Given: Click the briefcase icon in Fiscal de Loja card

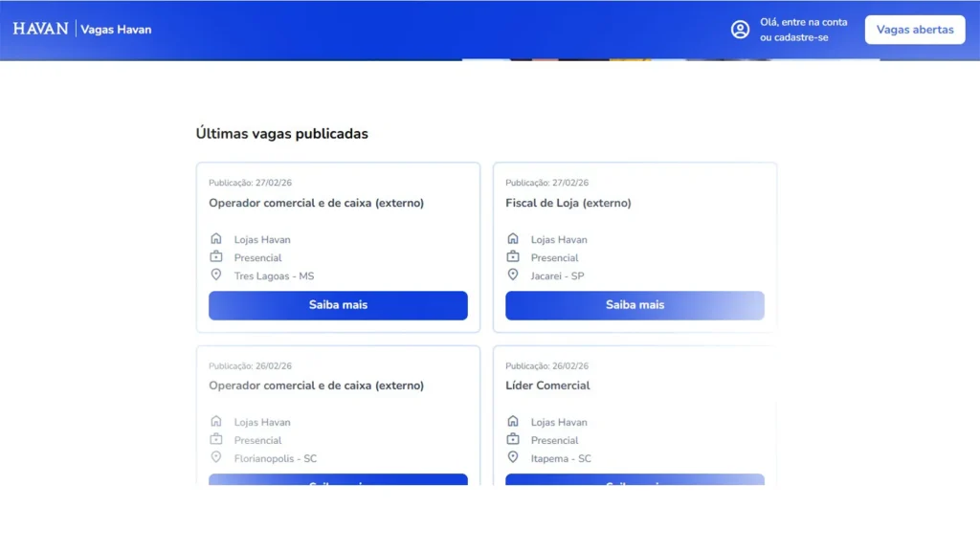Looking at the screenshot, I should coord(513,257).
